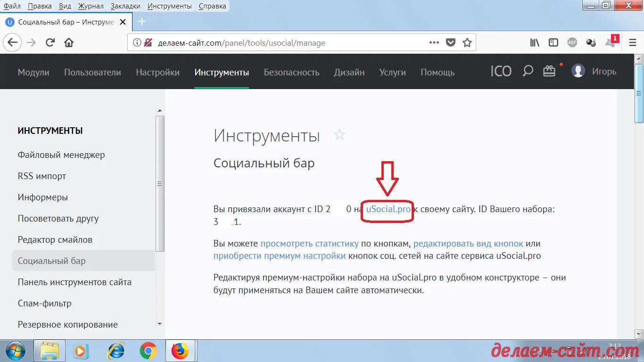This screenshot has height=362, width=644.
Task: Click просмотреть статистику link
Action: (310, 244)
